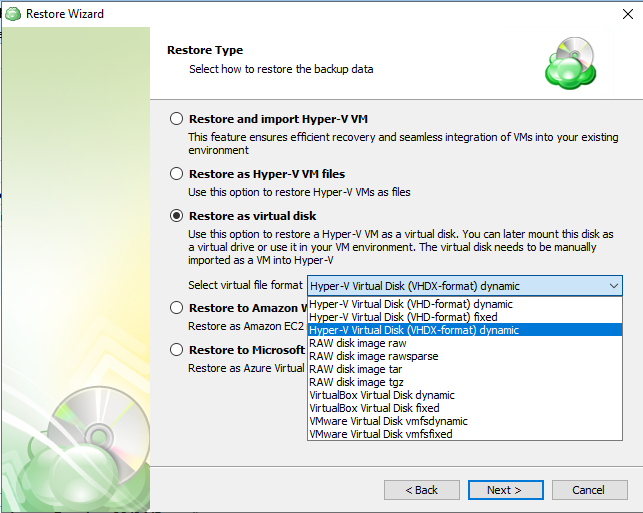Select RAW disk image rawsparse

373,356
